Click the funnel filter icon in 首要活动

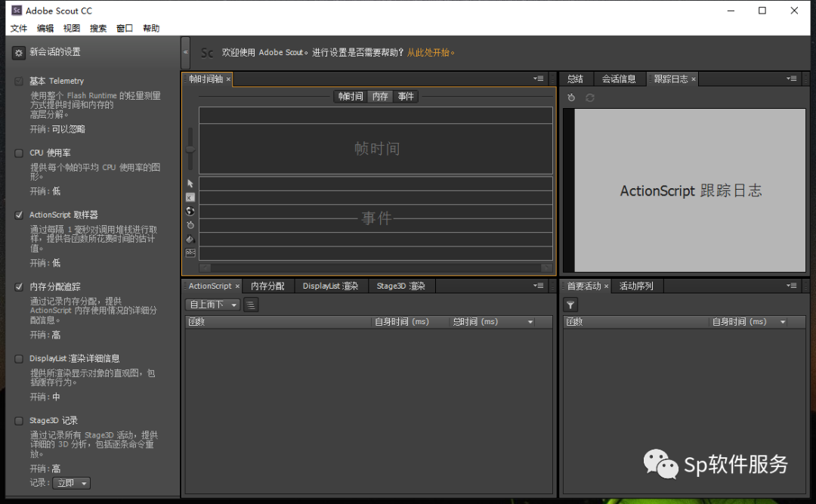coord(571,305)
